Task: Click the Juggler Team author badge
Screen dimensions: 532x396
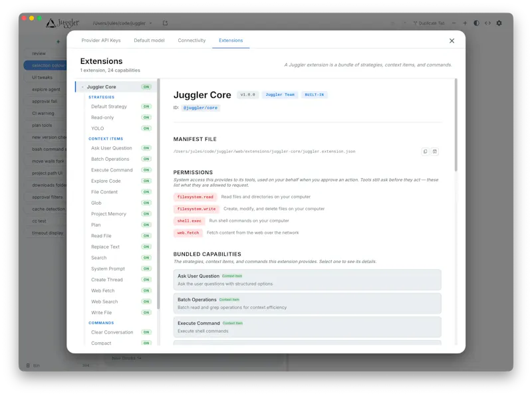Action: [280, 94]
